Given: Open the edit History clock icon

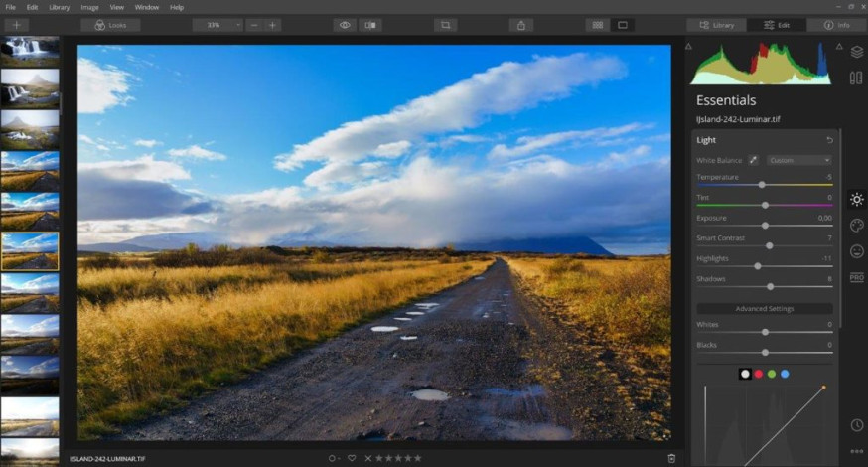Looking at the screenshot, I should (x=856, y=425).
